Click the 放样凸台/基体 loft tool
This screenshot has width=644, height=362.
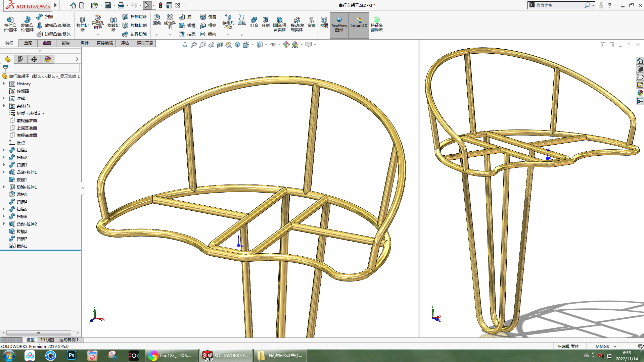54,25
